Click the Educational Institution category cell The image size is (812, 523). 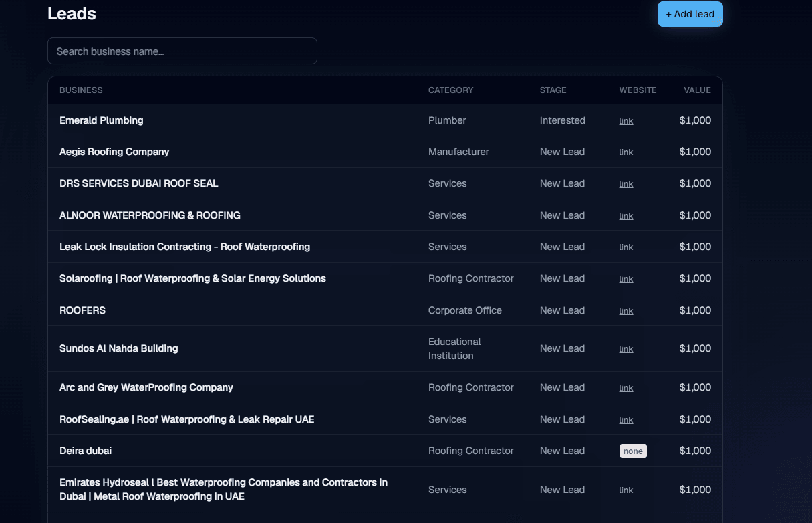(x=454, y=348)
